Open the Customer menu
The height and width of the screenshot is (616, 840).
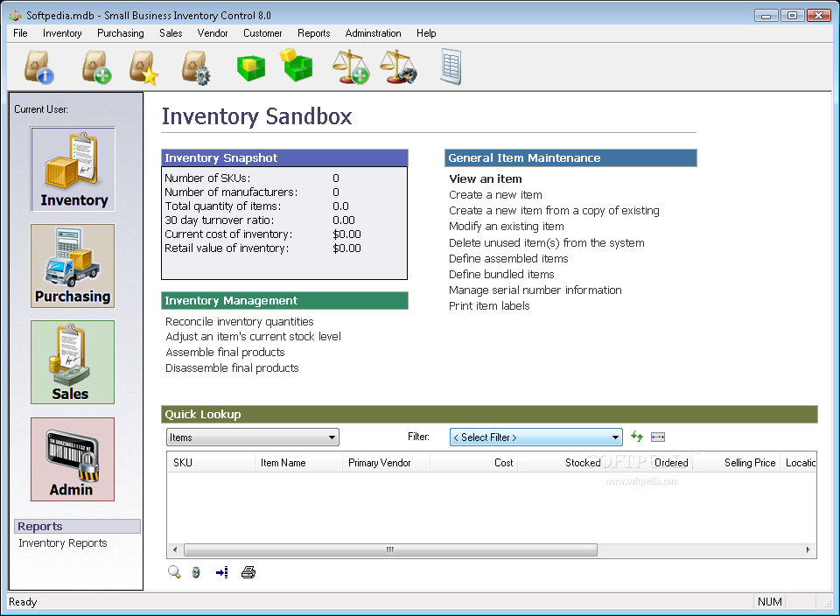[x=262, y=33]
